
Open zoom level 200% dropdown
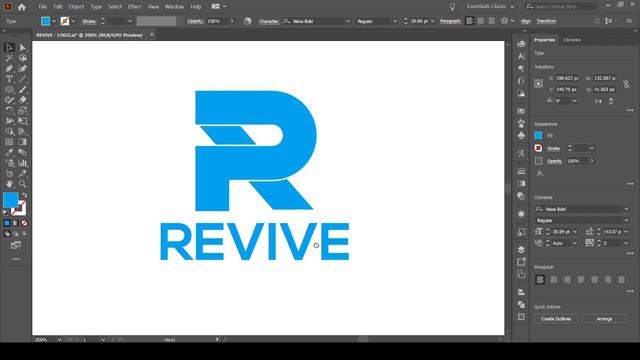point(59,340)
